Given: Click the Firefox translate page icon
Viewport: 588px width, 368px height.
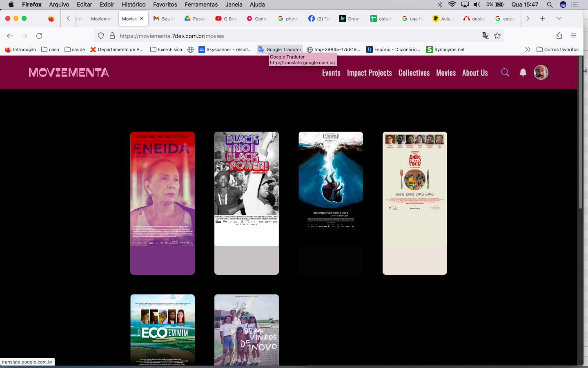Looking at the screenshot, I should (x=486, y=36).
